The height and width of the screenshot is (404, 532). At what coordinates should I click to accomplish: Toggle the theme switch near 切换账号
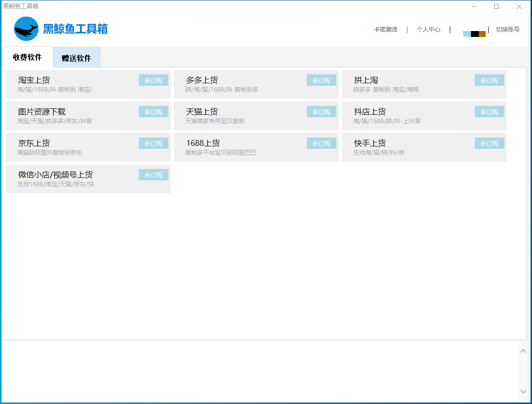pos(474,34)
